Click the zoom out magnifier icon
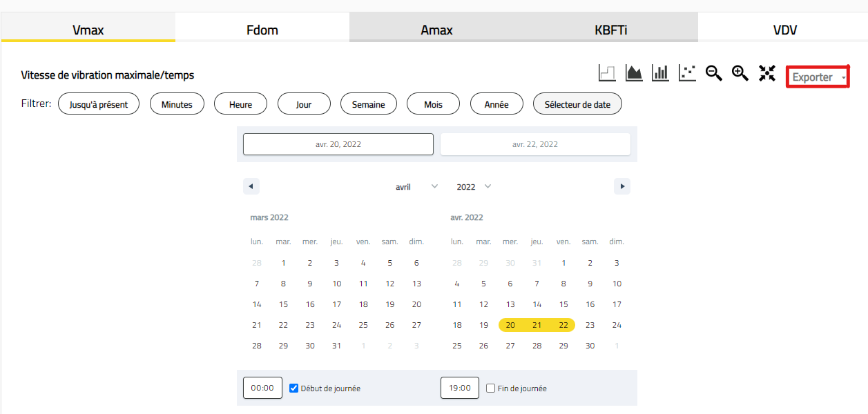Screen dimensions: 868x414 (x=714, y=73)
